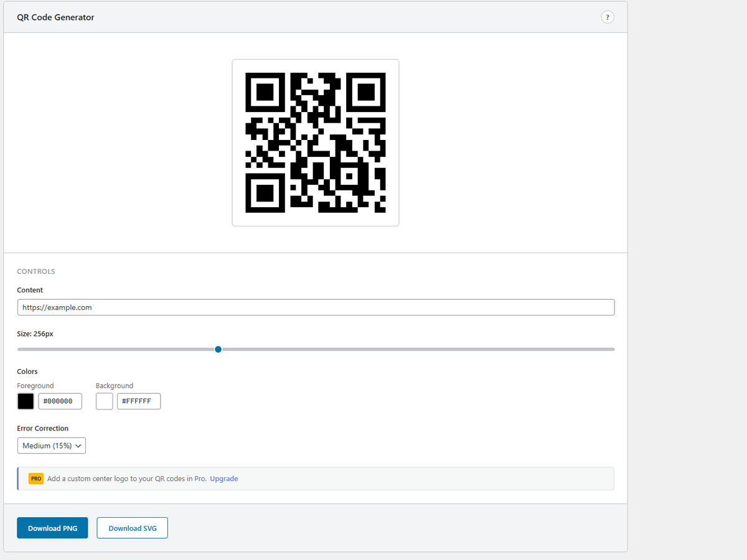The image size is (747, 560).
Task: Open the help icon in the header
Action: 608,17
